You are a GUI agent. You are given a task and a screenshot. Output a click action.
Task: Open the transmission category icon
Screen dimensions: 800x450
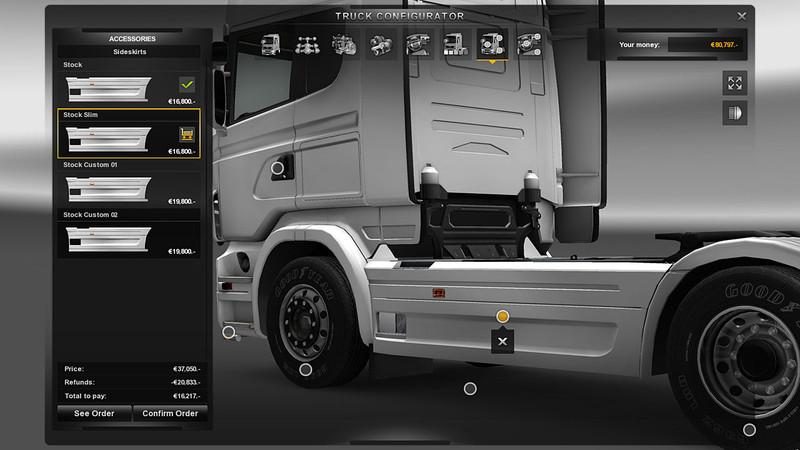click(380, 44)
